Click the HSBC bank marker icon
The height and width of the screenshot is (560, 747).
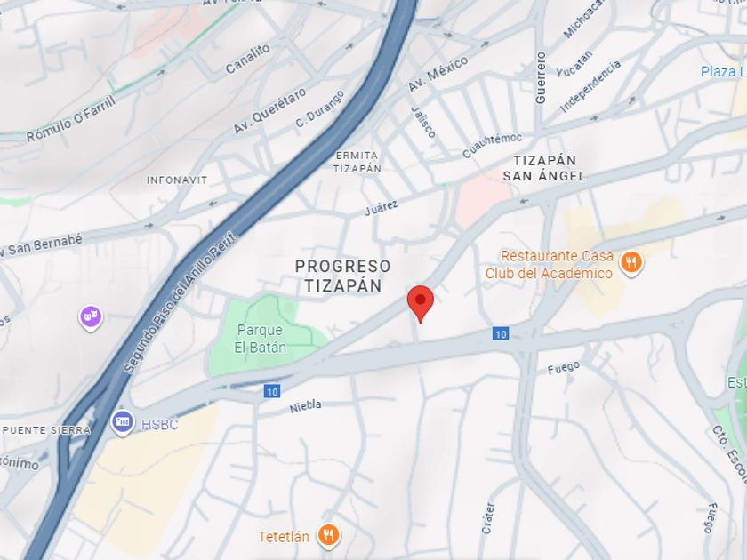pos(123,422)
